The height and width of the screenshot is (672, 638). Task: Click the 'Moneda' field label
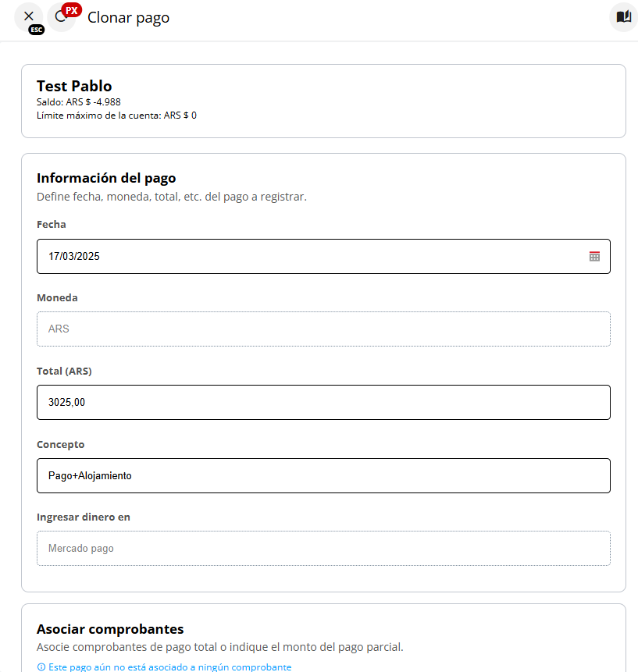coord(58,298)
